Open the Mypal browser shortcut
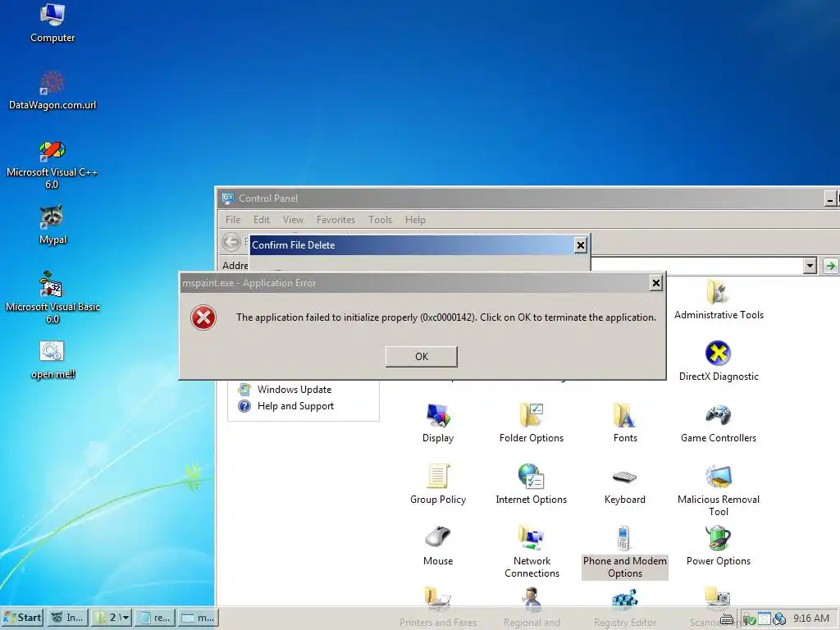 [x=52, y=225]
